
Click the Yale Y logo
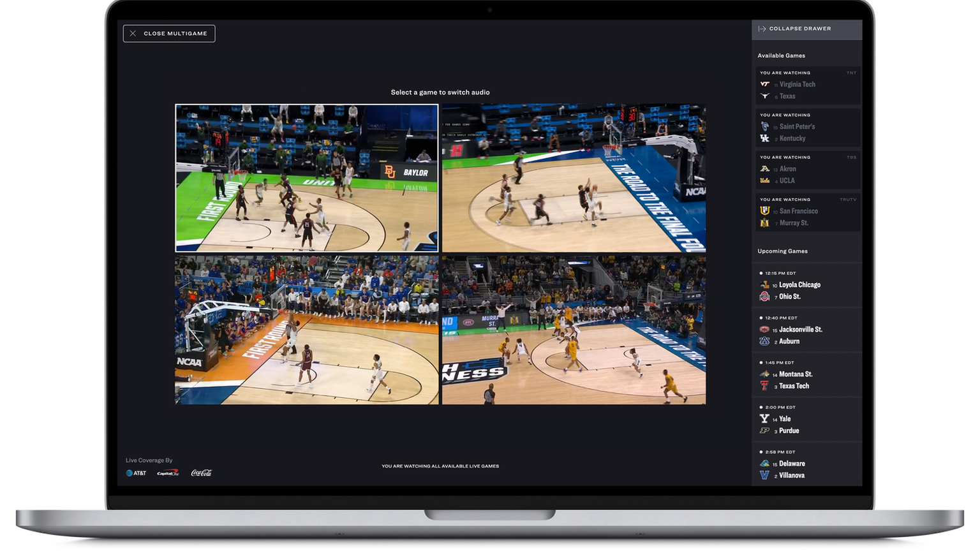coord(764,419)
